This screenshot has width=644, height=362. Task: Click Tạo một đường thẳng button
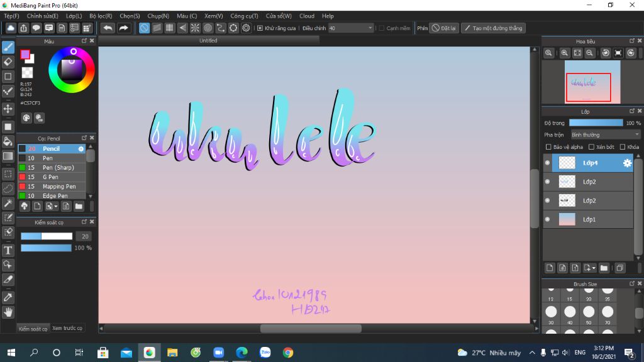(x=493, y=28)
